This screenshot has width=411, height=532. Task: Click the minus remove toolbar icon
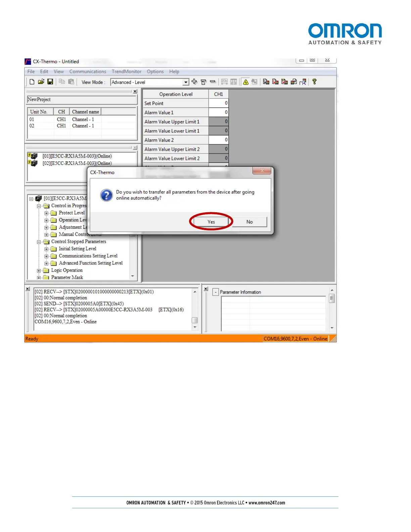(213, 82)
